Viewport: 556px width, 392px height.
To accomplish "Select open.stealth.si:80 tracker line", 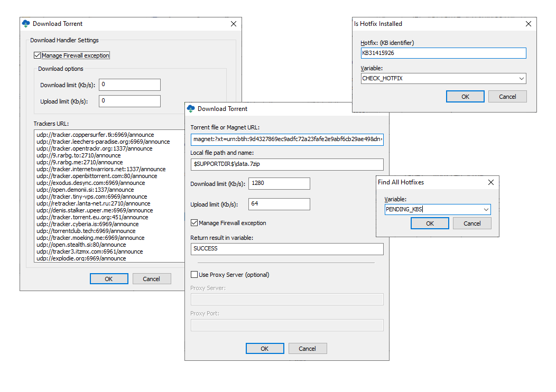I will point(81,245).
